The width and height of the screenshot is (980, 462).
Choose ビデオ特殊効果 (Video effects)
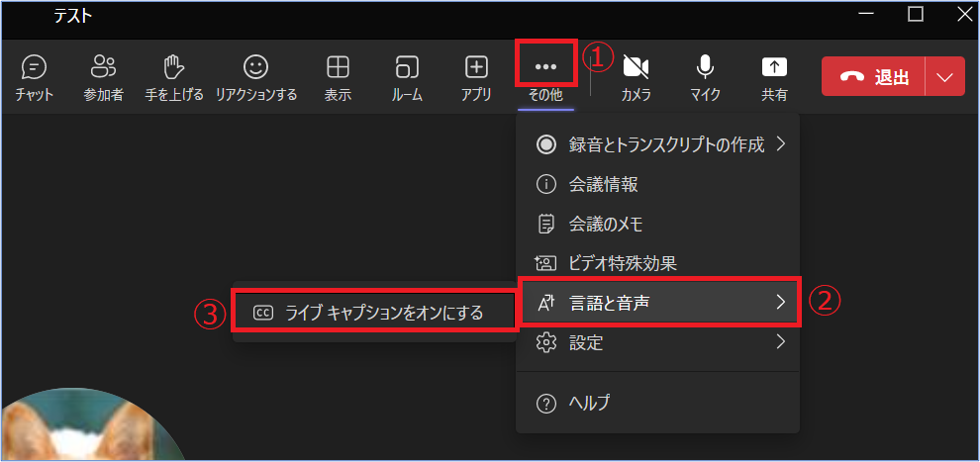tap(623, 263)
